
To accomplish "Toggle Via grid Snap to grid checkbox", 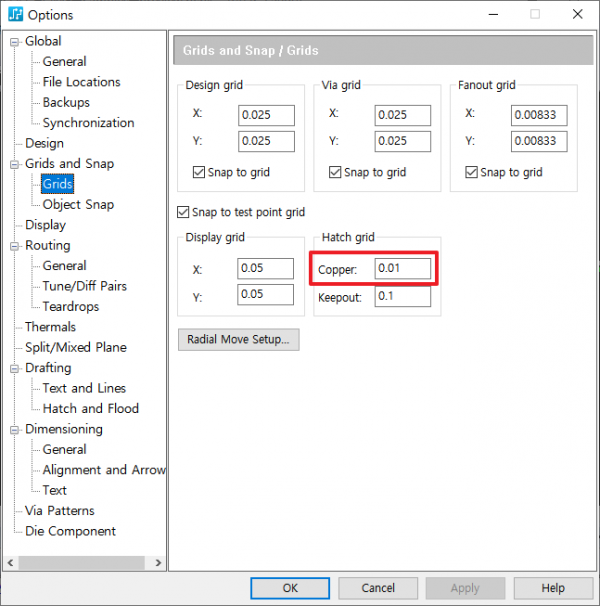I will 335,172.
